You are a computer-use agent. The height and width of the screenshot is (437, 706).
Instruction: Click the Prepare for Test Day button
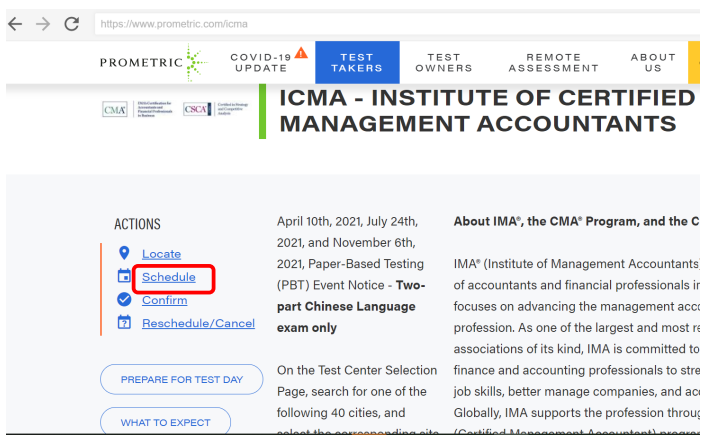[x=181, y=379]
